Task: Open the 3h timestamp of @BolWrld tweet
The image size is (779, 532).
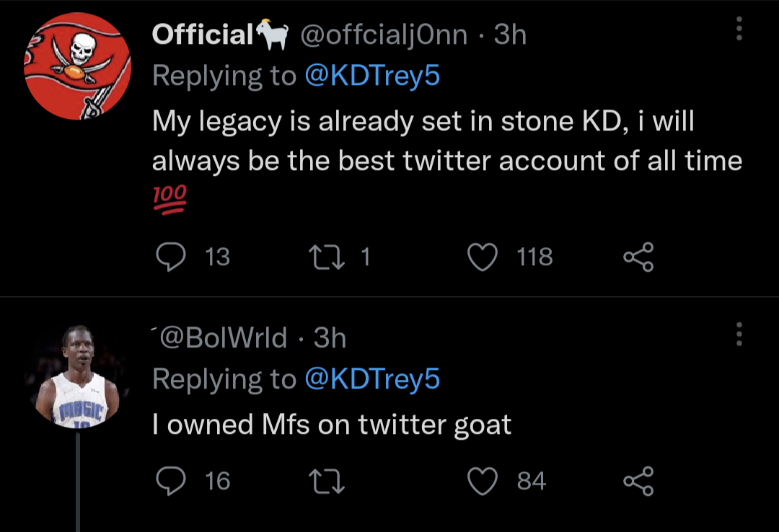Action: tap(330, 337)
